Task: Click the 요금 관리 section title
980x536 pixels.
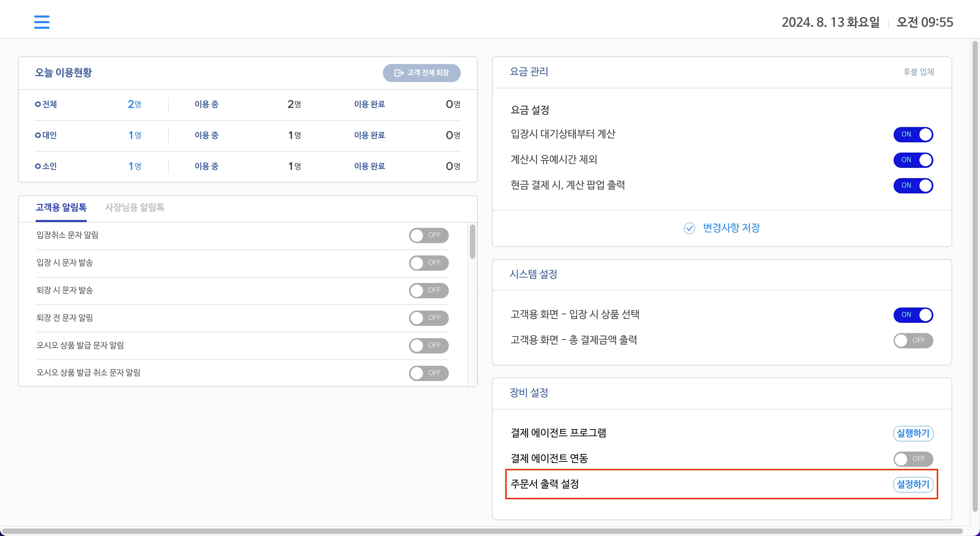Action: [x=529, y=72]
